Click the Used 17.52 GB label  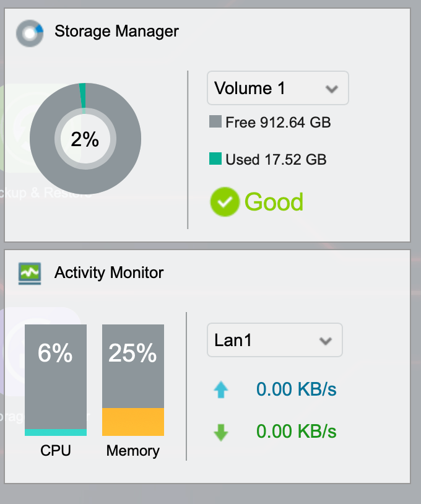276,159
